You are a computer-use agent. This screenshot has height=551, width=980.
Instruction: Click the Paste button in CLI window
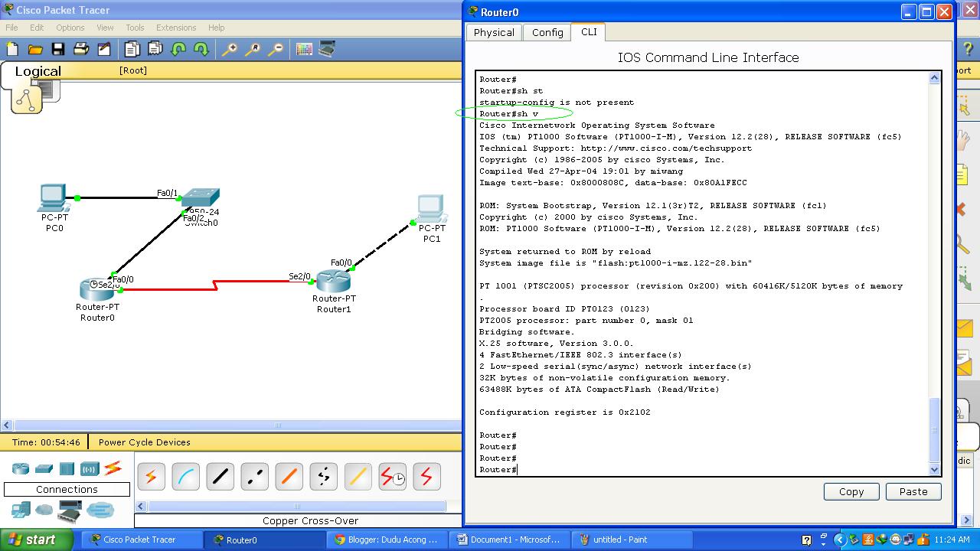tap(913, 491)
